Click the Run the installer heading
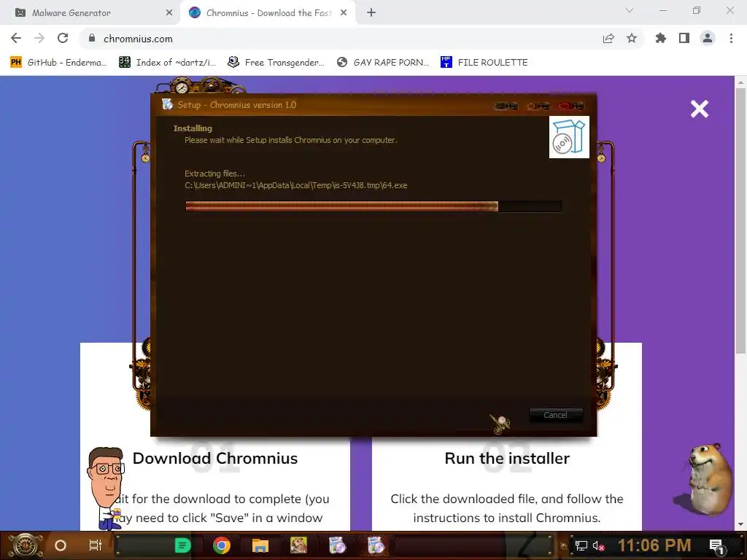Image resolution: width=747 pixels, height=560 pixels. tap(507, 458)
